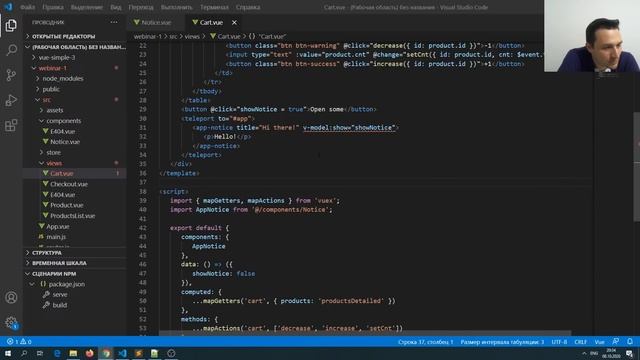Image resolution: width=640 pixels, height=360 pixels.
Task: Open notifications bell in status bar
Action: pos(630,342)
